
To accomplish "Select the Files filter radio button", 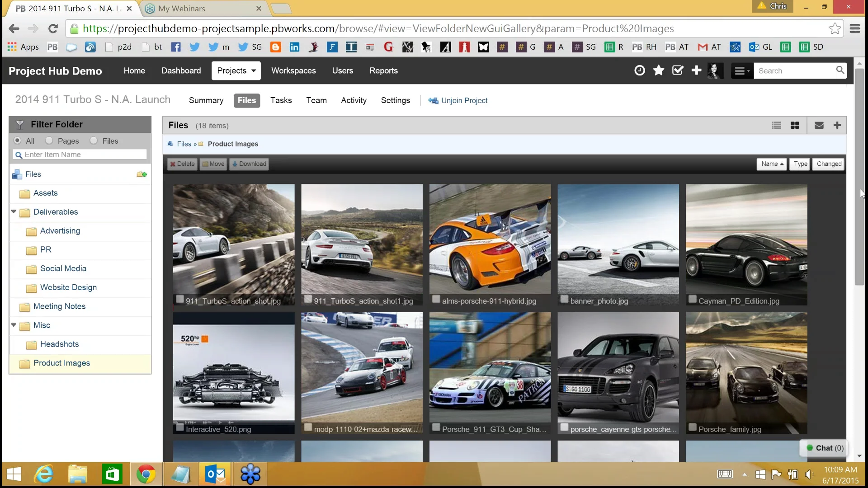I will pyautogui.click(x=94, y=141).
